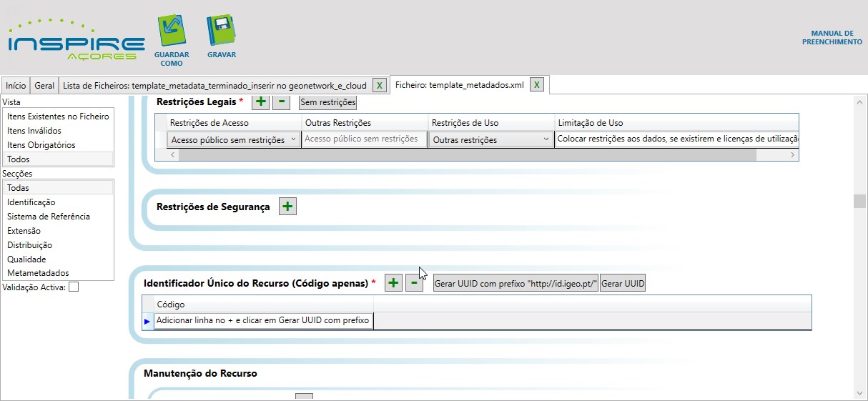
Task: Close the template_metadados.xml file tab
Action: point(537,85)
